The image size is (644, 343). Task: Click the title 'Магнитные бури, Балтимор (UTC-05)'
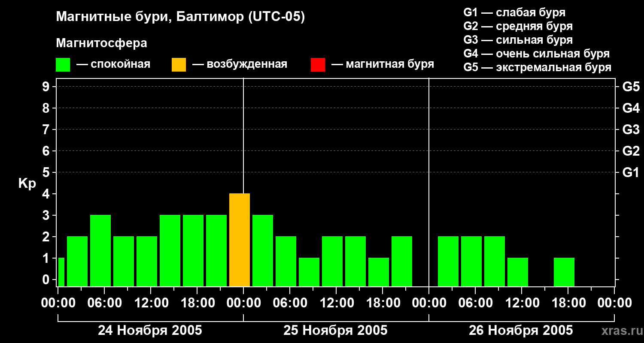pos(180,17)
